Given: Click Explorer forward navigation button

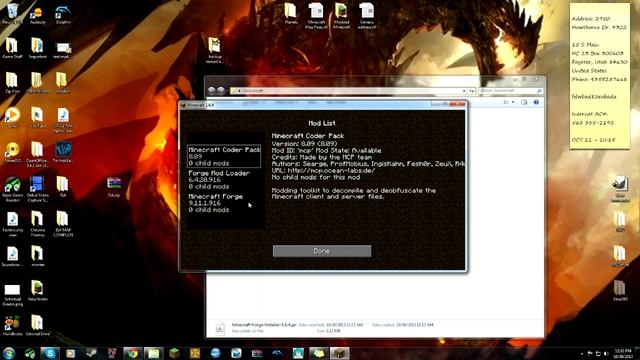Looking at the screenshot, I should coord(221,91).
